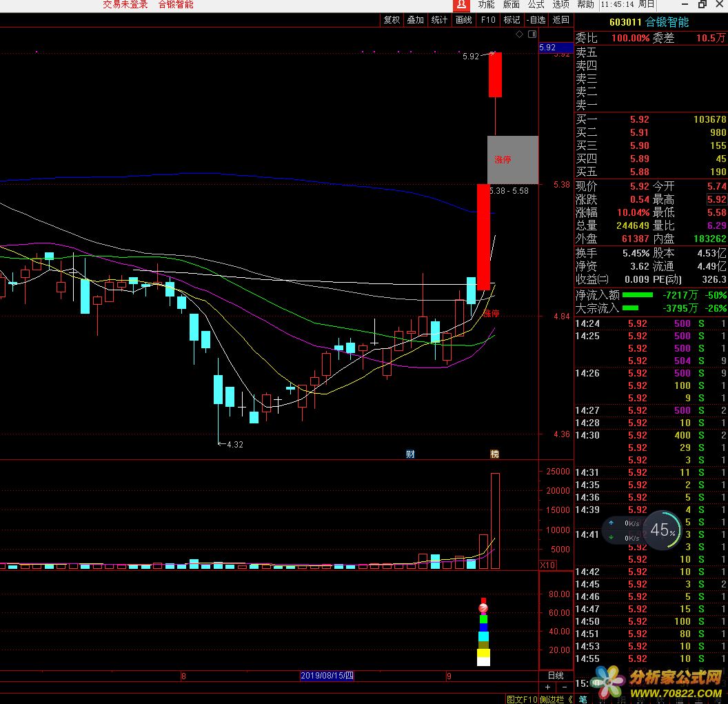
Task: Click stock code 603011
Action: point(625,22)
